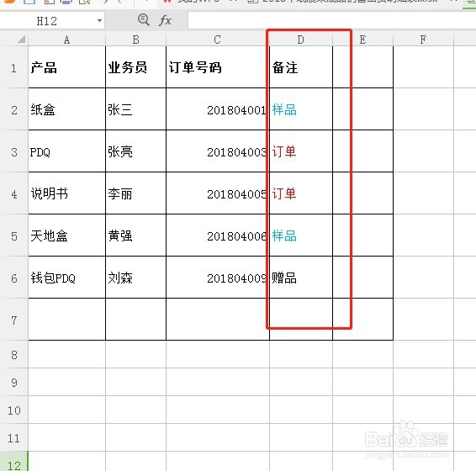Select row 3 header
The width and height of the screenshot is (476, 471).
(x=14, y=151)
